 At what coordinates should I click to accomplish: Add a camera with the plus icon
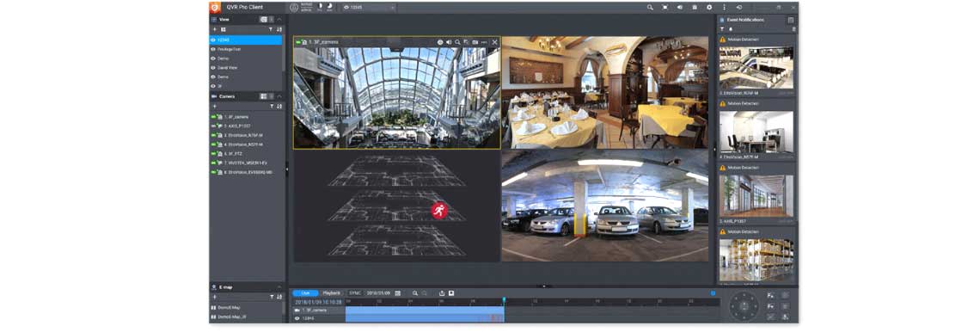coord(214,107)
